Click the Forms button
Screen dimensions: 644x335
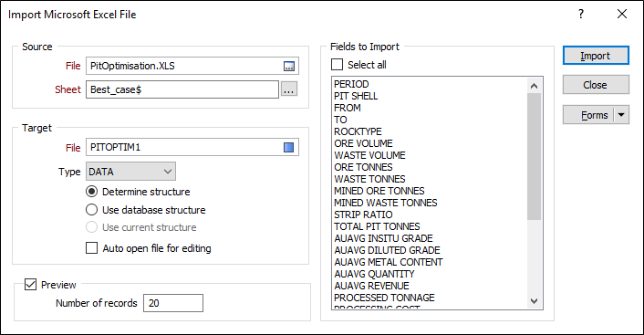(x=589, y=115)
